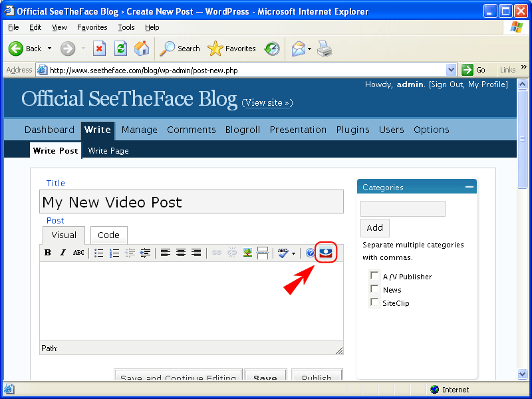Collapse the Categories panel
532x399 pixels.
469,187
